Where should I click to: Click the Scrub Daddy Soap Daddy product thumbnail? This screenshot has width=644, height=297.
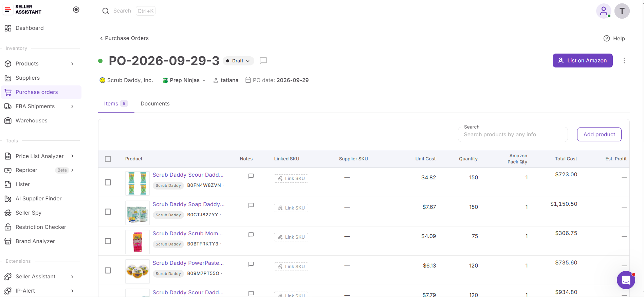click(137, 213)
